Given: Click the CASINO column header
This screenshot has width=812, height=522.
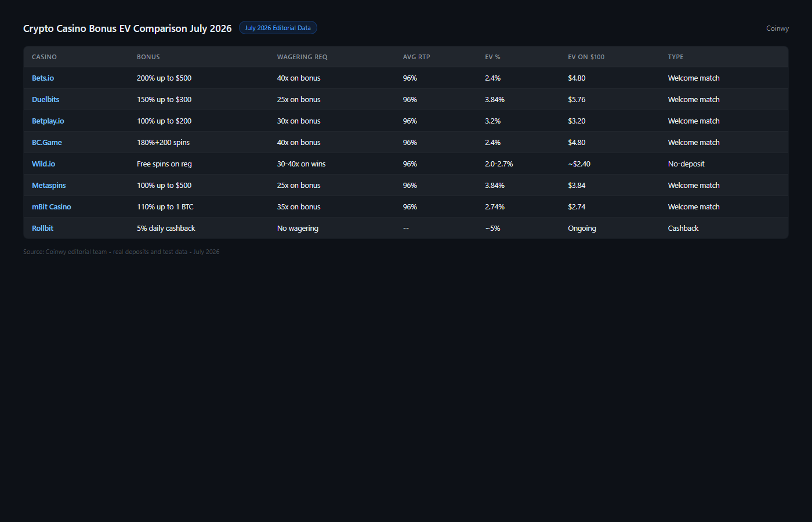Looking at the screenshot, I should (44, 57).
